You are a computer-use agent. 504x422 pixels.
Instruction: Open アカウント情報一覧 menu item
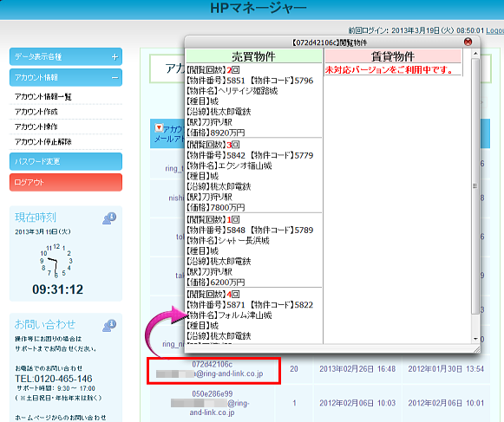click(x=43, y=96)
